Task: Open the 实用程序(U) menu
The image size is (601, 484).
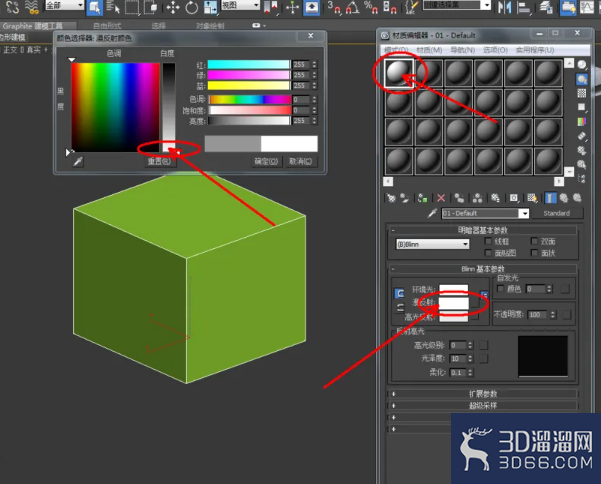Action: (535, 50)
